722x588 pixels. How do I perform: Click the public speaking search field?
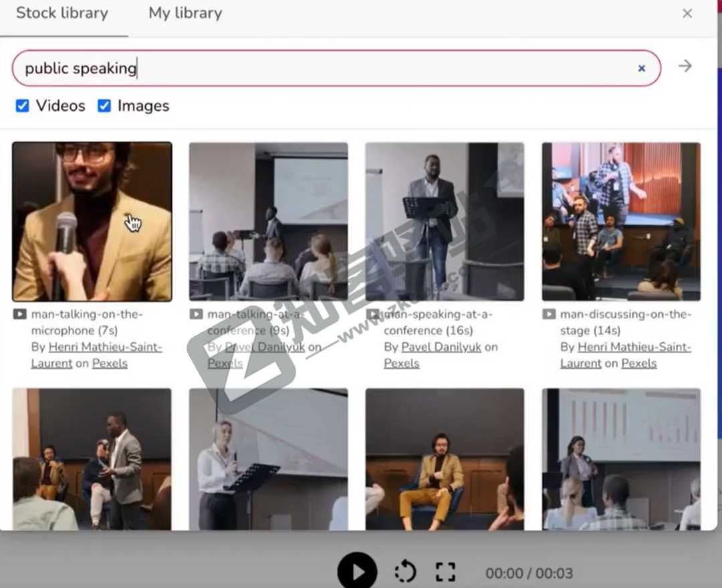tap(321, 68)
